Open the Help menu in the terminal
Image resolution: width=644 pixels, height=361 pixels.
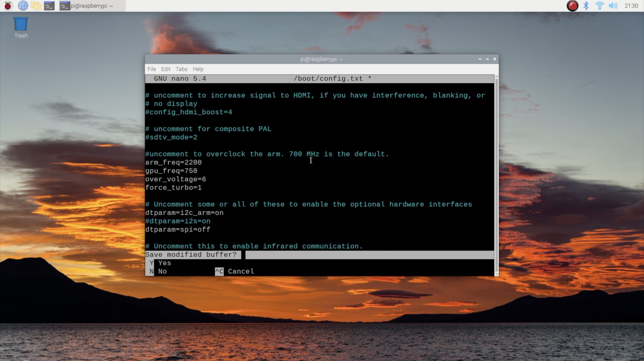point(198,69)
